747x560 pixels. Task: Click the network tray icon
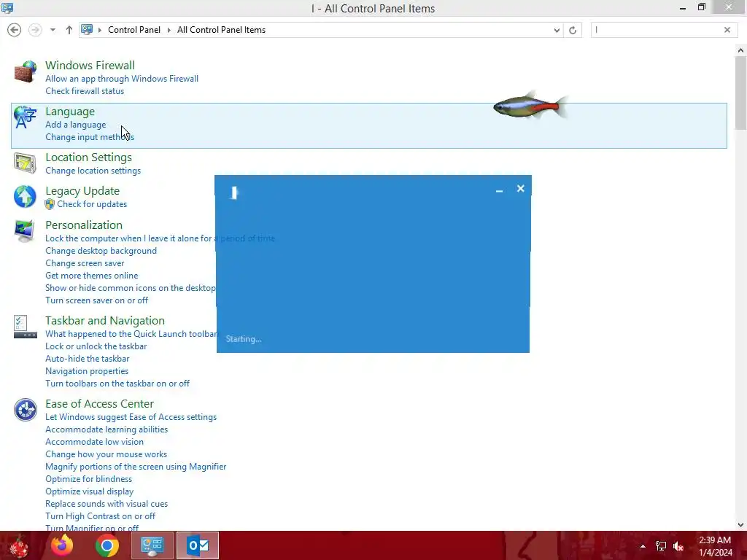[x=661, y=546]
